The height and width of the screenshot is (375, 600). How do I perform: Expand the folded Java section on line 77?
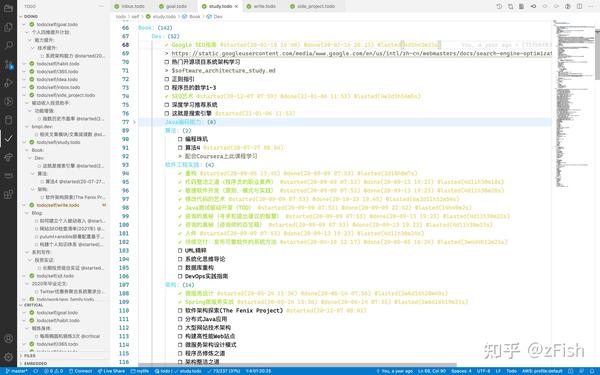pos(134,122)
